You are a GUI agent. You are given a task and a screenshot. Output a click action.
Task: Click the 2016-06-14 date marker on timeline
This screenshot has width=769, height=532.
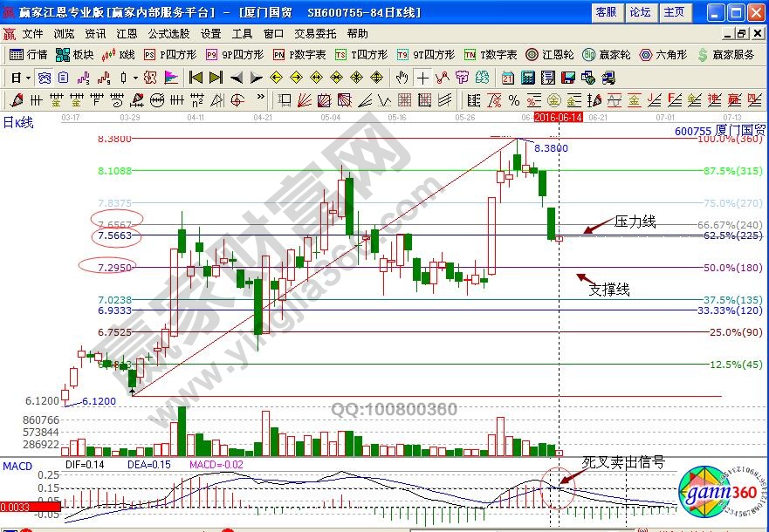coord(558,116)
